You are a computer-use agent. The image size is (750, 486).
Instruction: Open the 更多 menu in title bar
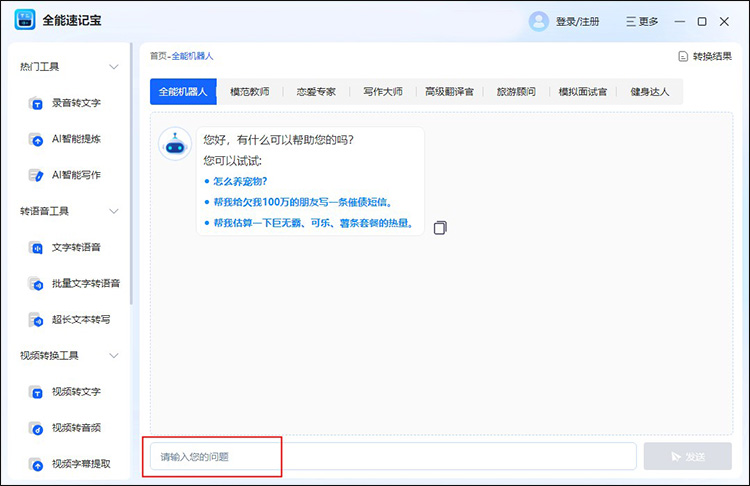coord(642,21)
